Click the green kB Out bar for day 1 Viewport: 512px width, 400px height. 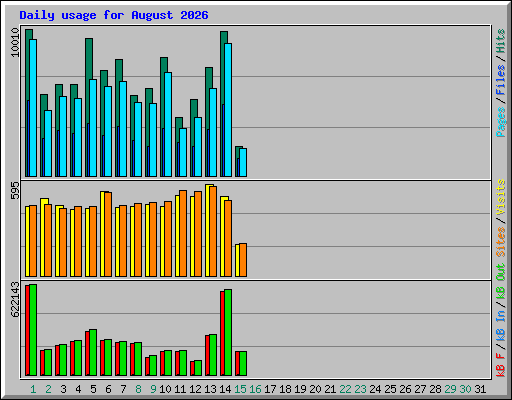[33, 330]
